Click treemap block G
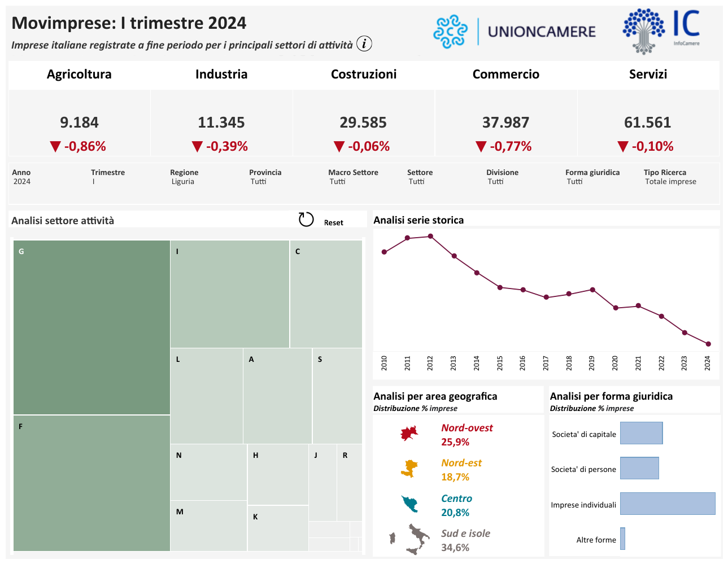This screenshot has width=728, height=564. [91, 327]
